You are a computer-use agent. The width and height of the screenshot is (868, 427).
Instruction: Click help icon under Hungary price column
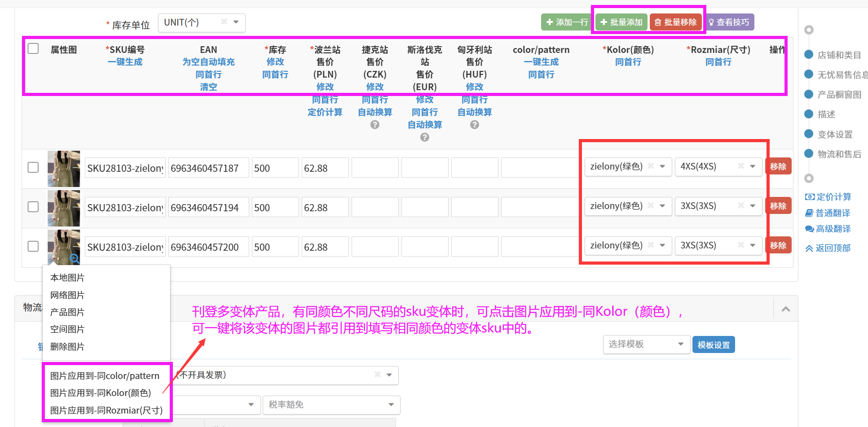(475, 125)
